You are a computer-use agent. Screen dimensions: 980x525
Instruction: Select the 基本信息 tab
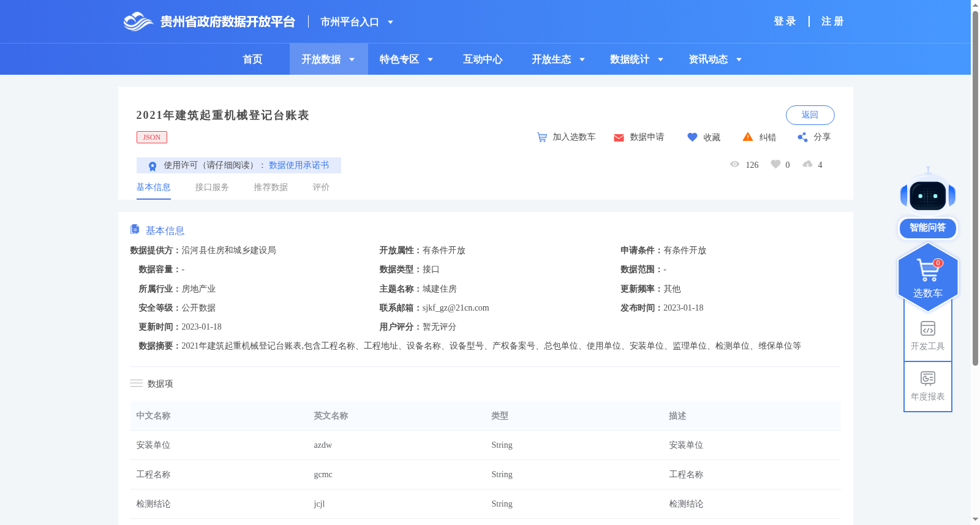(x=153, y=187)
